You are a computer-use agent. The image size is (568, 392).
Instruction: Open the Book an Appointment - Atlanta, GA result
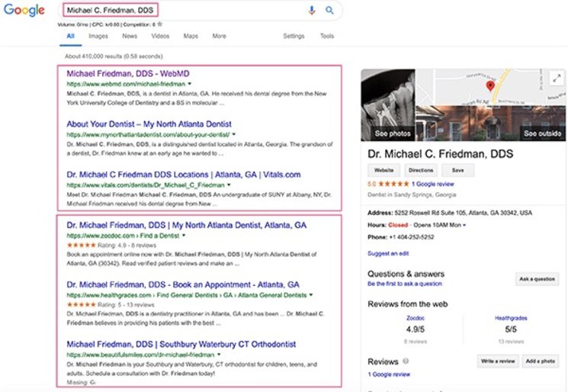(x=183, y=284)
